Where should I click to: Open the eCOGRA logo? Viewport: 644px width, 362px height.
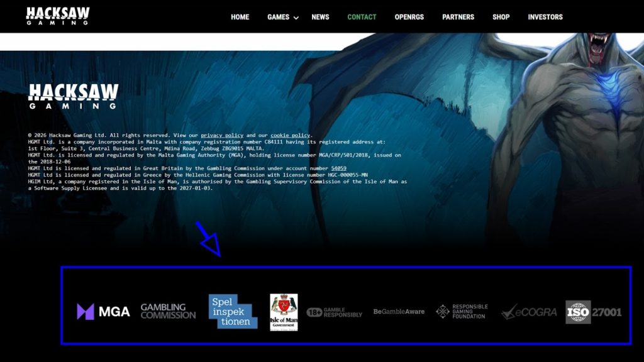[x=529, y=312]
